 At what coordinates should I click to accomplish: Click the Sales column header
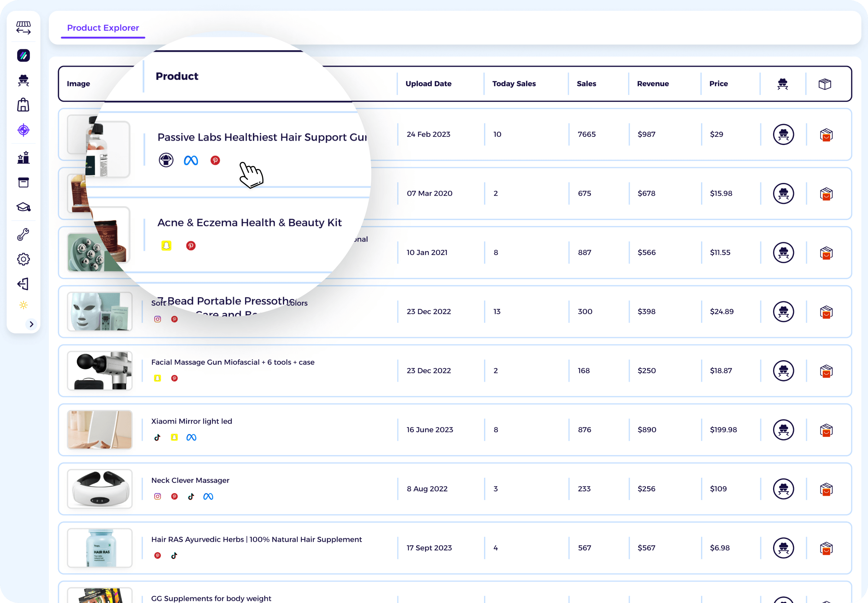(x=586, y=84)
